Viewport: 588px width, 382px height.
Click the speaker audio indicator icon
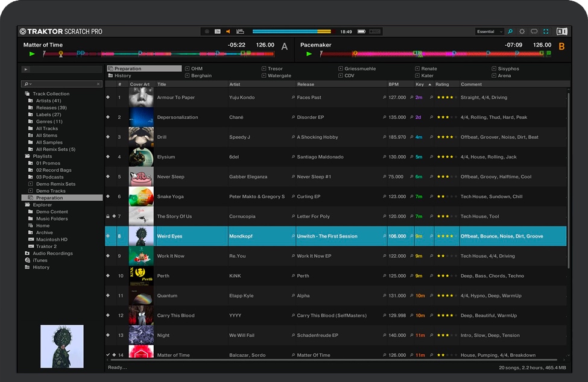point(228,31)
